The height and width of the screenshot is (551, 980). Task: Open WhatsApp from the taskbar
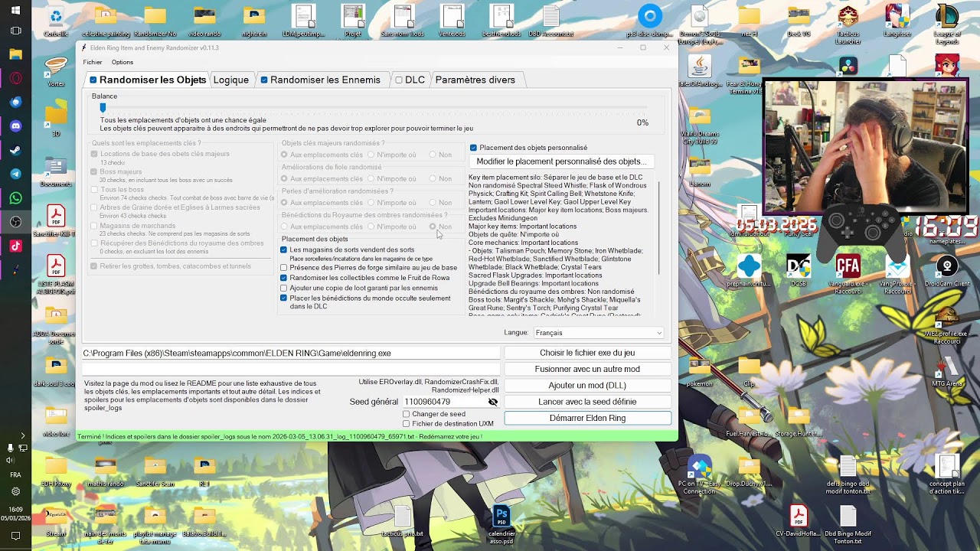point(16,198)
